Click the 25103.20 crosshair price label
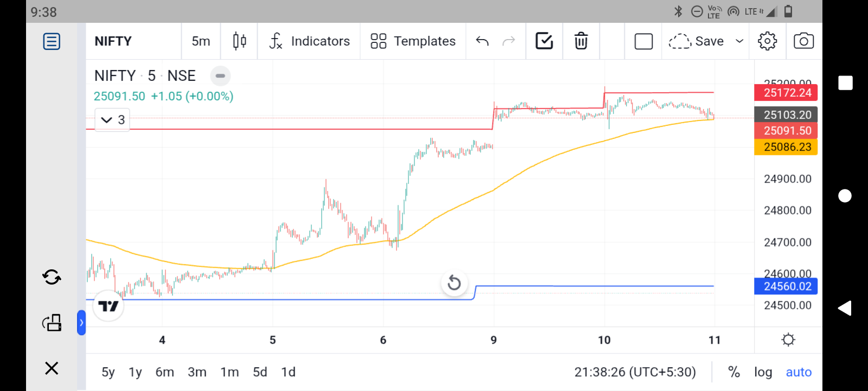The width and height of the screenshot is (868, 391). pos(786,115)
